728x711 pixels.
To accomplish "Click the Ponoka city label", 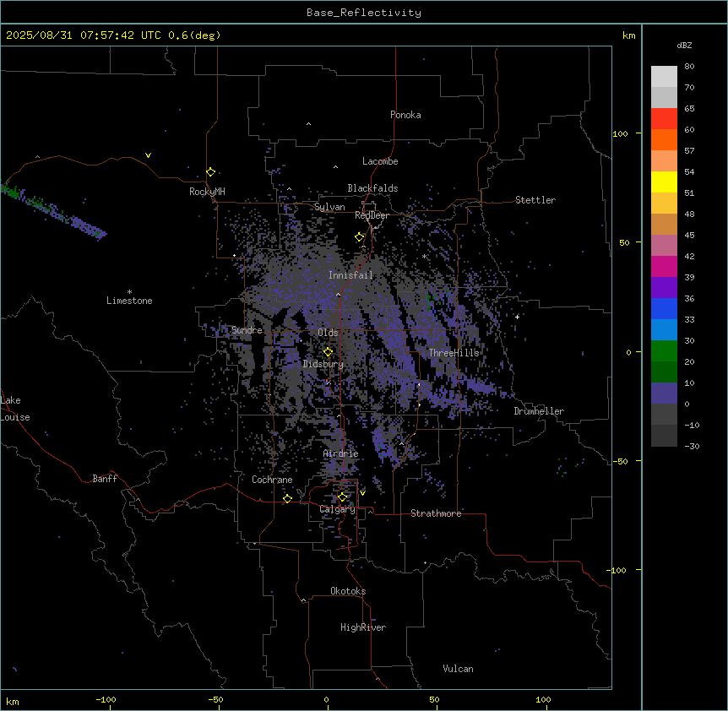I will coord(405,115).
